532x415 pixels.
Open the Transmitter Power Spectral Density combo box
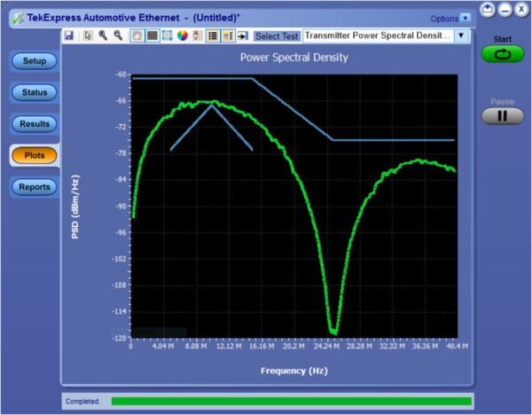point(379,36)
